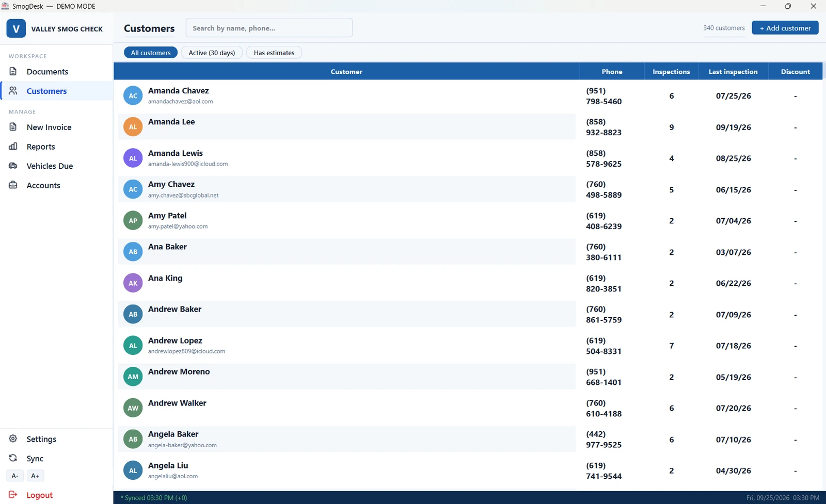
Task: Filter customers with Has estimates
Action: point(274,53)
